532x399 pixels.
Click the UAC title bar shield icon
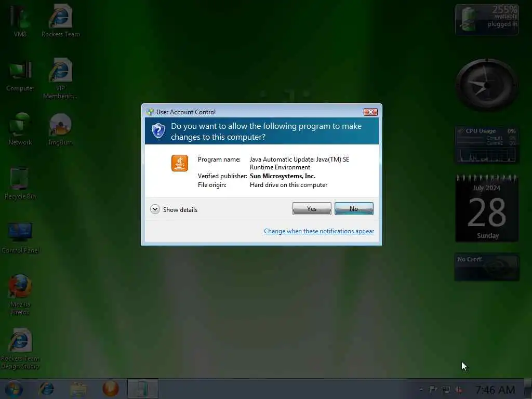pyautogui.click(x=150, y=112)
